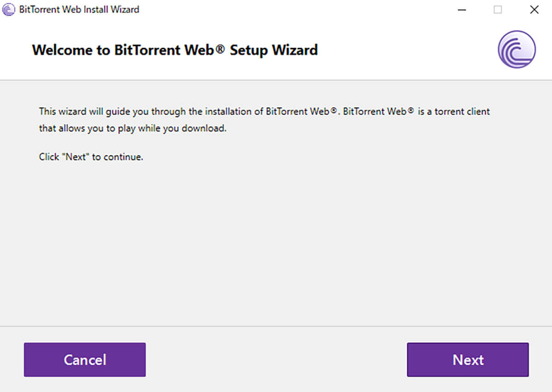Click the registered trademark symbol in the heading
This screenshot has width=552, height=392.
point(220,48)
